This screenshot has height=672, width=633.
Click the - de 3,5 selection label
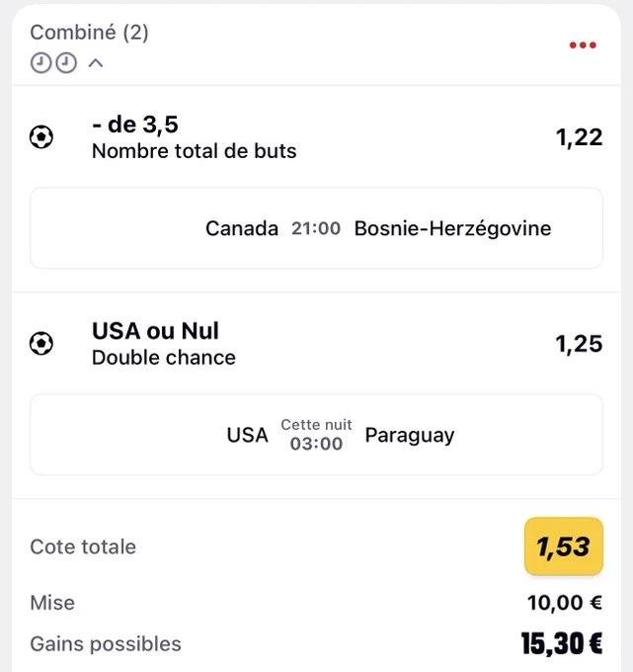135,125
